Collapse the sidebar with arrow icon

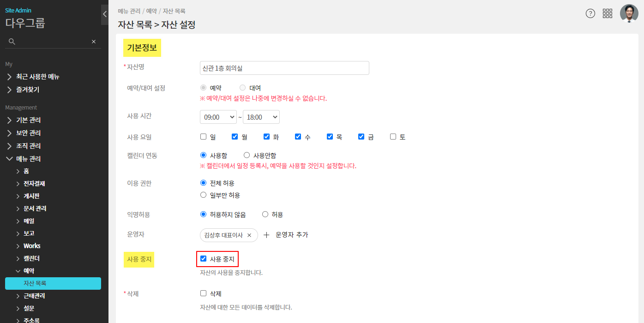coord(105,14)
